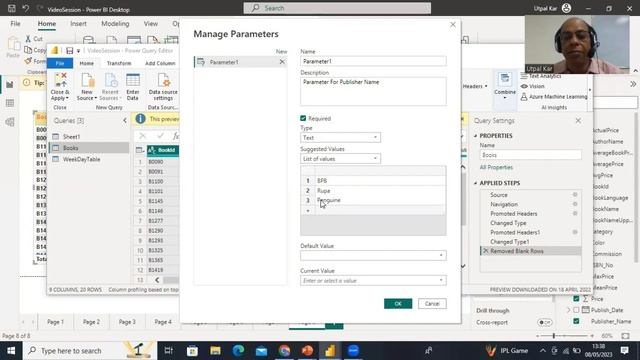Image resolution: width=640 pixels, height=360 pixels.
Task: Collapse the PROPERTIES section
Action: pos(476,136)
